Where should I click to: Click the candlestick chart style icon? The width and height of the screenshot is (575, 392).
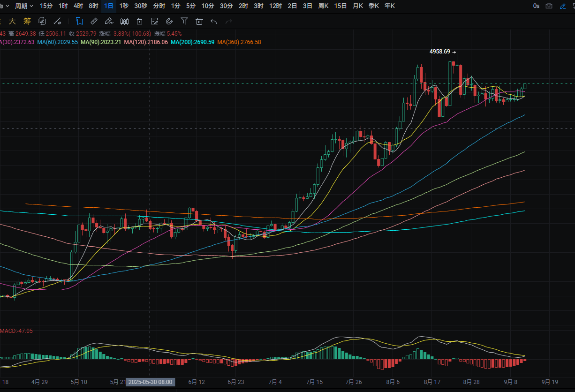tap(124, 21)
